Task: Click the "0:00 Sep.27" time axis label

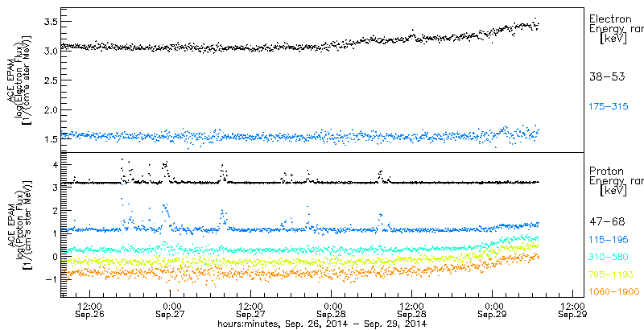Action: click(170, 311)
